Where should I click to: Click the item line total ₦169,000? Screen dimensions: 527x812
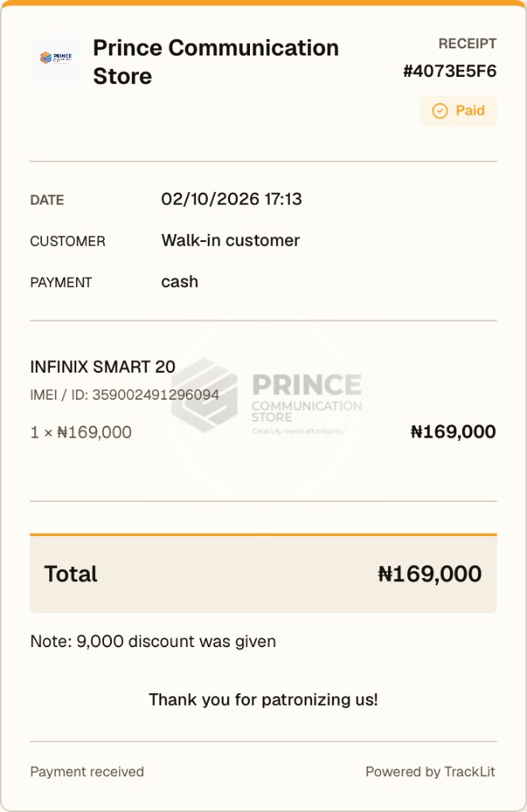point(453,432)
